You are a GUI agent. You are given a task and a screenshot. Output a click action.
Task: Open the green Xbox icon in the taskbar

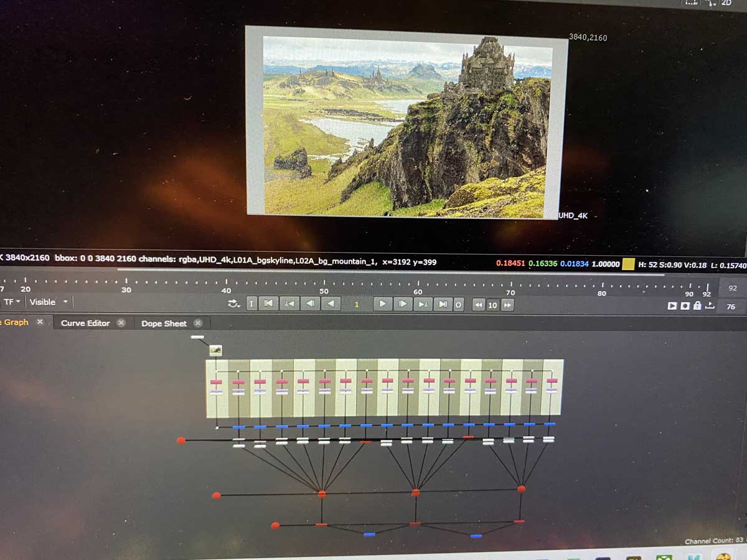[664, 558]
